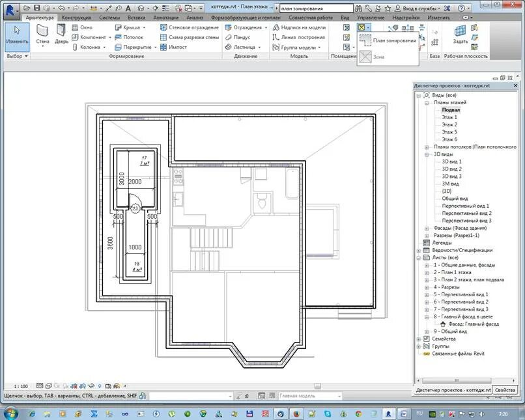Collapse the 3D виды tree node
Viewport: 525px width, 420px height.
click(427, 154)
